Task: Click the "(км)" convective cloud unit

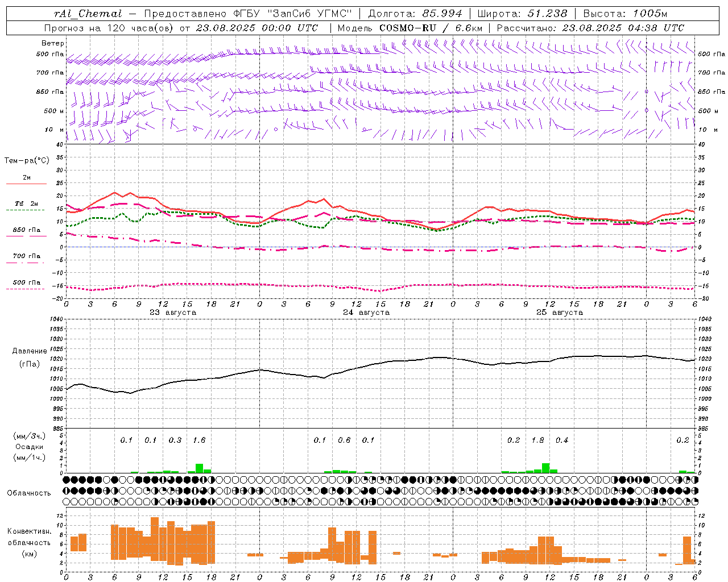Action: pyautogui.click(x=30, y=554)
